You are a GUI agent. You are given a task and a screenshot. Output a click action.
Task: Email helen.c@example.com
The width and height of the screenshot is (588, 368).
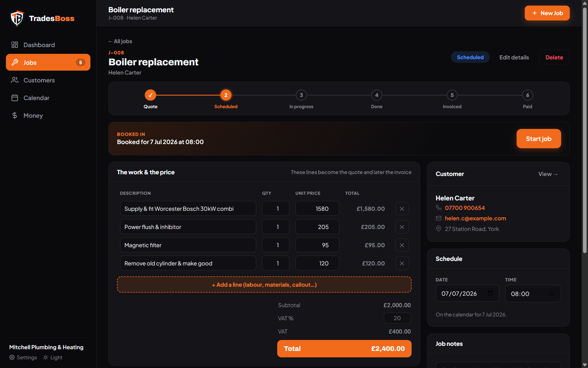(475, 218)
